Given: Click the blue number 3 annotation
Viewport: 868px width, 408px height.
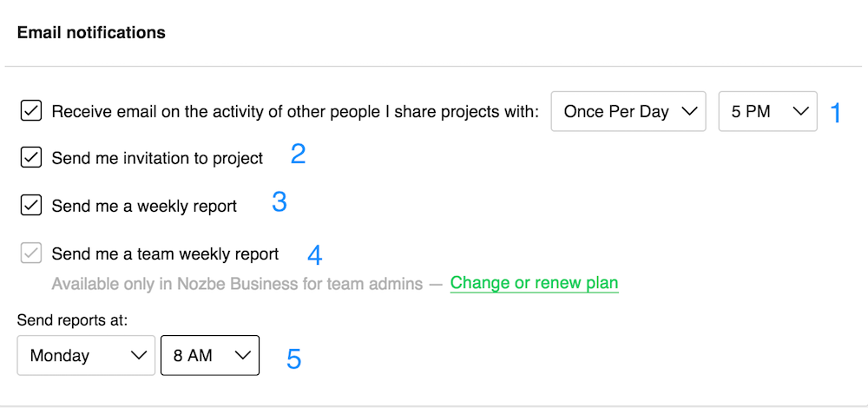Looking at the screenshot, I should pyautogui.click(x=279, y=202).
